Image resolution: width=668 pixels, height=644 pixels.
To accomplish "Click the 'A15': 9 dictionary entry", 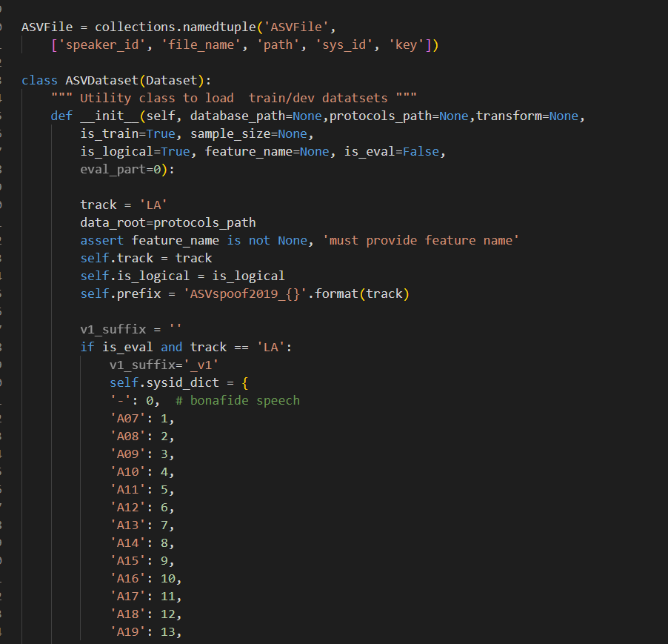I will click(142, 560).
